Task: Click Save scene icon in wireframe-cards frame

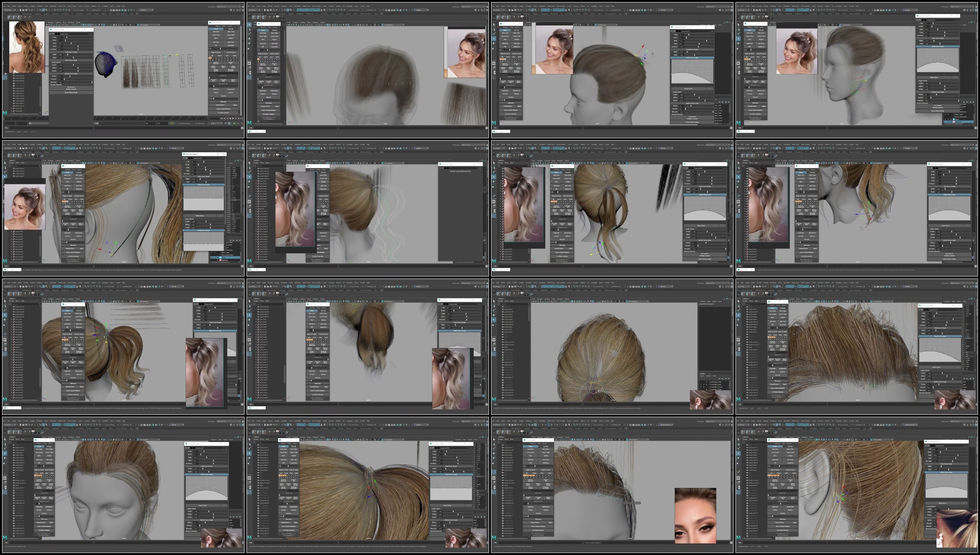Action: coord(26,10)
